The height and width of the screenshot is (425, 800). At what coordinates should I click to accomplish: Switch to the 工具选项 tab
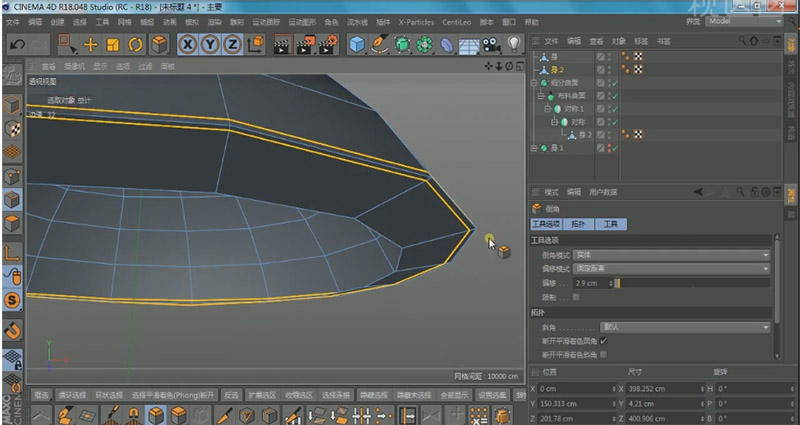tap(546, 224)
